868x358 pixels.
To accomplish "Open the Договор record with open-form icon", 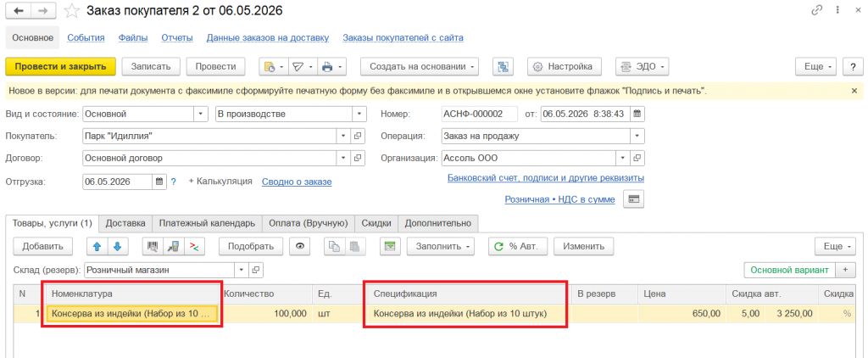I will pos(358,159).
